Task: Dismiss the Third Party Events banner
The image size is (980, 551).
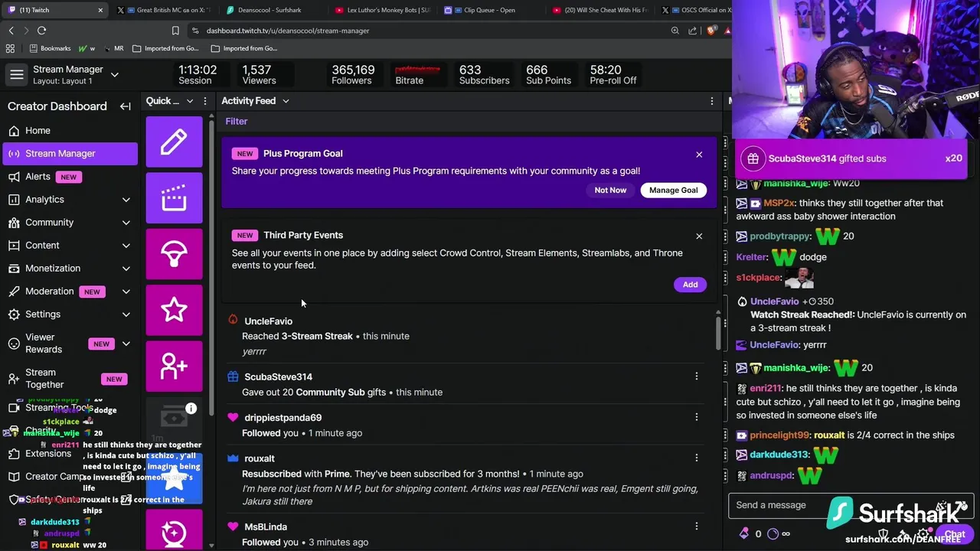Action: pyautogui.click(x=699, y=236)
